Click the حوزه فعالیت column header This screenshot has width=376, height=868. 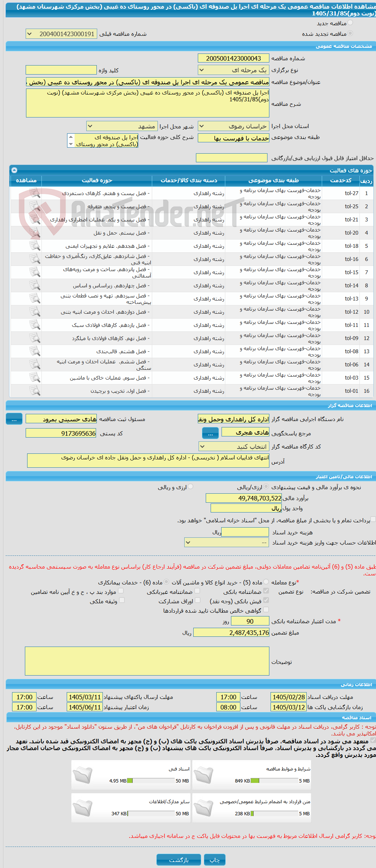pos(97,180)
